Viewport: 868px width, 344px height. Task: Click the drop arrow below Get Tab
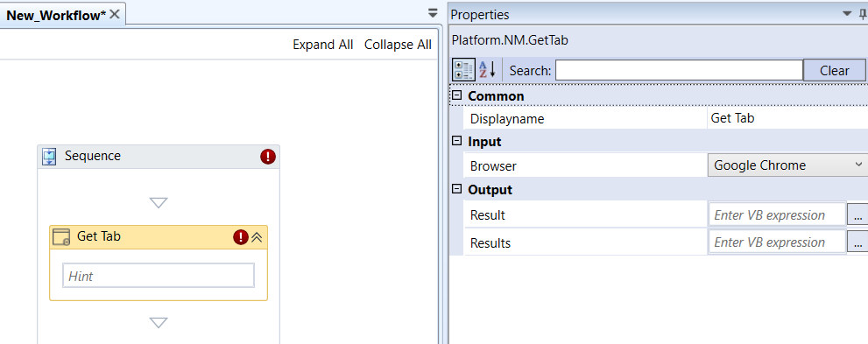pyautogui.click(x=159, y=322)
